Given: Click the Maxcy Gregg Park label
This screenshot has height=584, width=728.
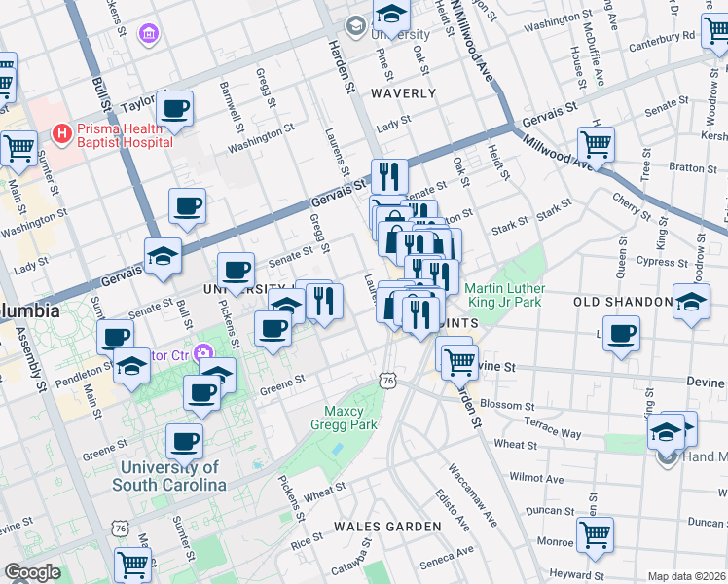Looking at the screenshot, I should point(344,418).
